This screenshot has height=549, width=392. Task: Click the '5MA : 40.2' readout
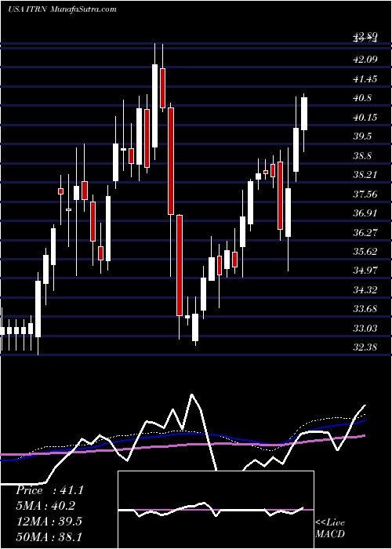pos(45,506)
